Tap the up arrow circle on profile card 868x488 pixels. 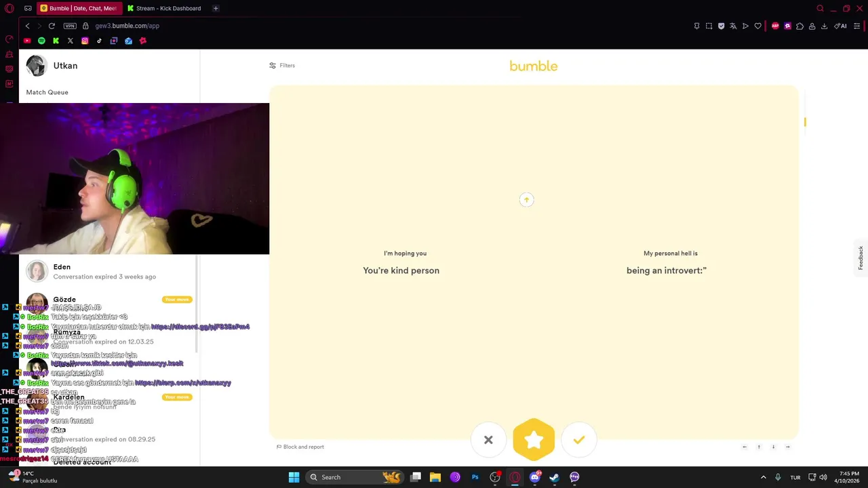(x=526, y=199)
